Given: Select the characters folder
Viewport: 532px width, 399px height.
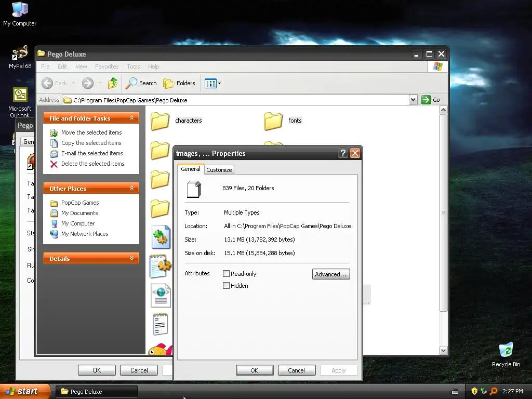Looking at the screenshot, I should click(x=177, y=121).
